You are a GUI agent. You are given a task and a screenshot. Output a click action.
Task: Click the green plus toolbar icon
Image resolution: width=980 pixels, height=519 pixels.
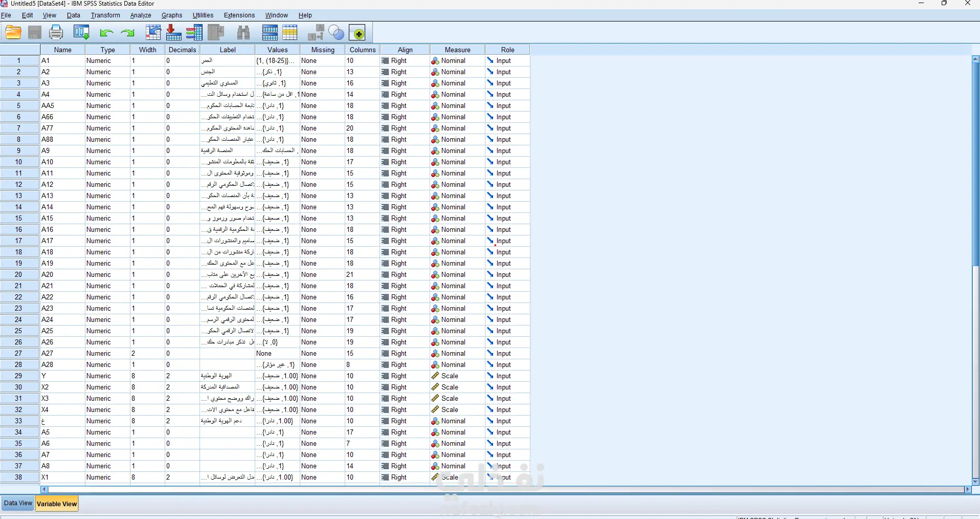coord(359,33)
